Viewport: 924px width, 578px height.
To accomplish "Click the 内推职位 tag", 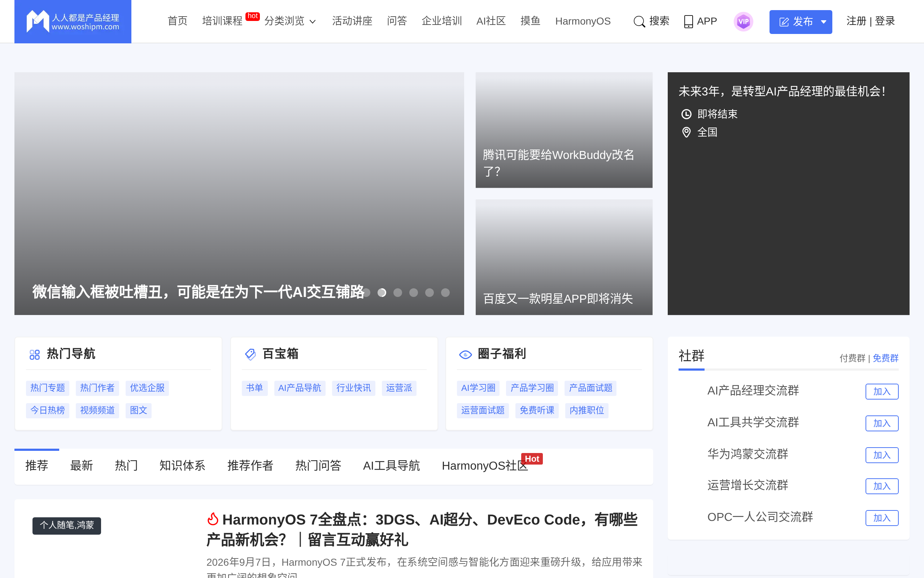I will click(587, 411).
